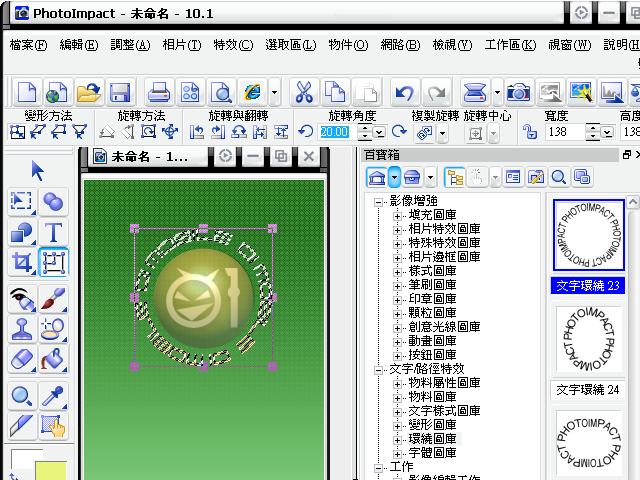
Task: Click the New Web Page icon
Action: [x=57, y=92]
